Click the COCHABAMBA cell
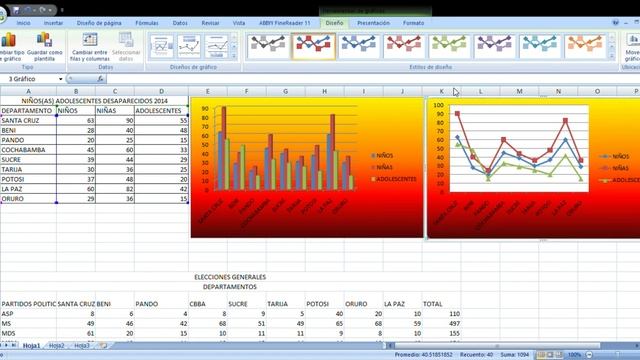The height and width of the screenshot is (360, 640). [x=28, y=150]
